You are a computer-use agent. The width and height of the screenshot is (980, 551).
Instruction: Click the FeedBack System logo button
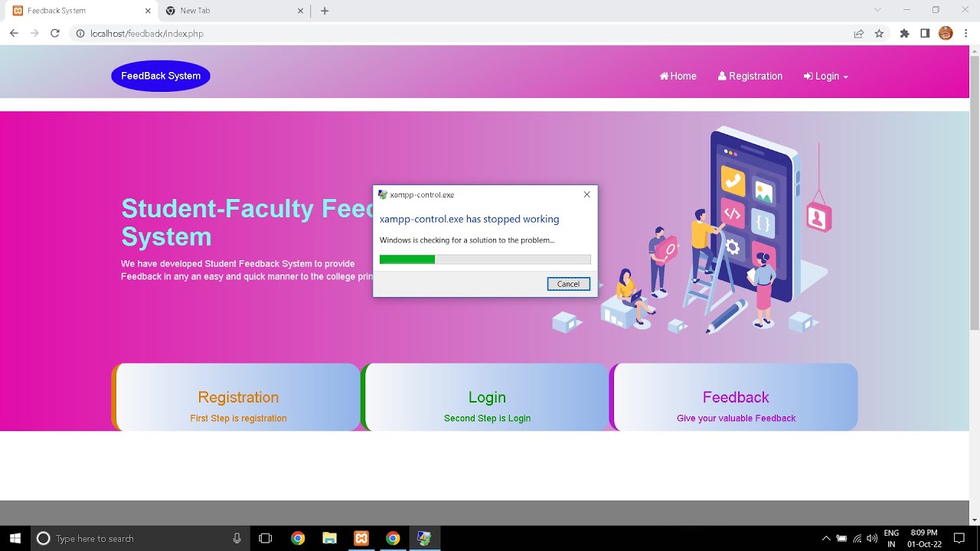point(161,76)
